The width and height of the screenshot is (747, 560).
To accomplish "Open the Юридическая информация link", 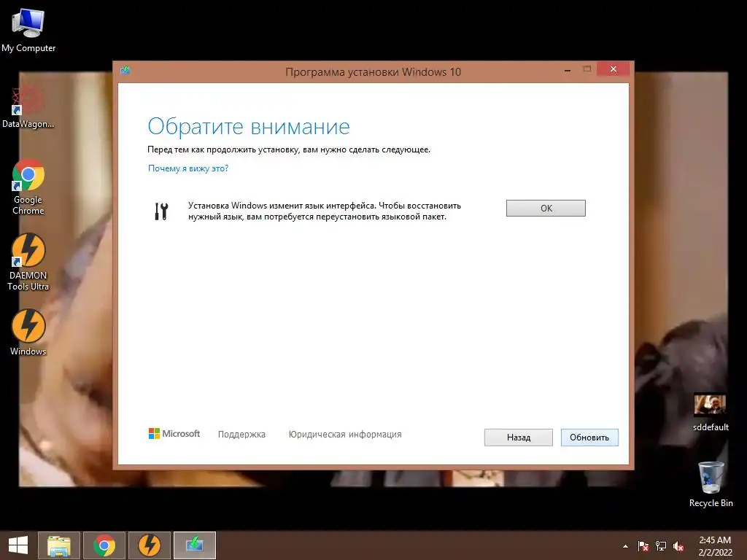I will [x=345, y=435].
